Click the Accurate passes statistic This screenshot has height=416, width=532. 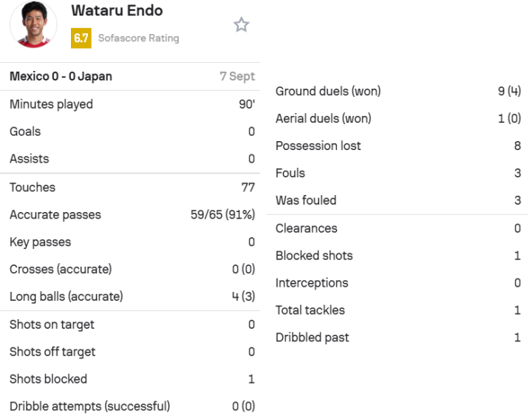132,215
